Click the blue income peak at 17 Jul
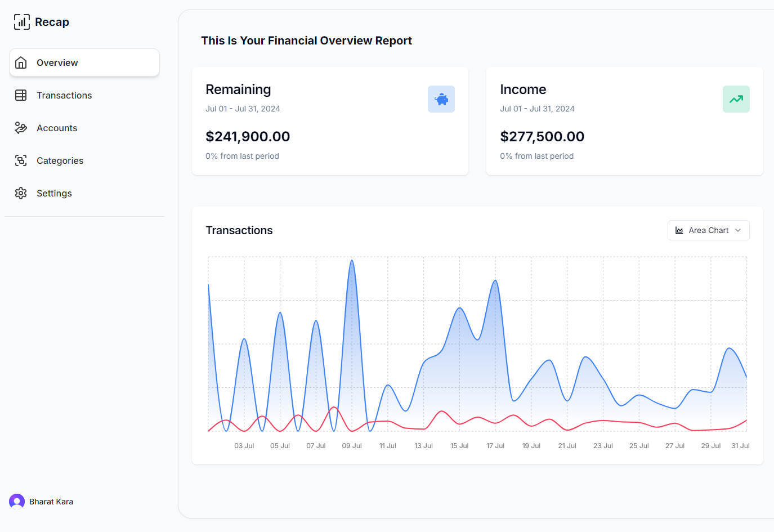Screen dimensions: 774x532 coord(495,280)
